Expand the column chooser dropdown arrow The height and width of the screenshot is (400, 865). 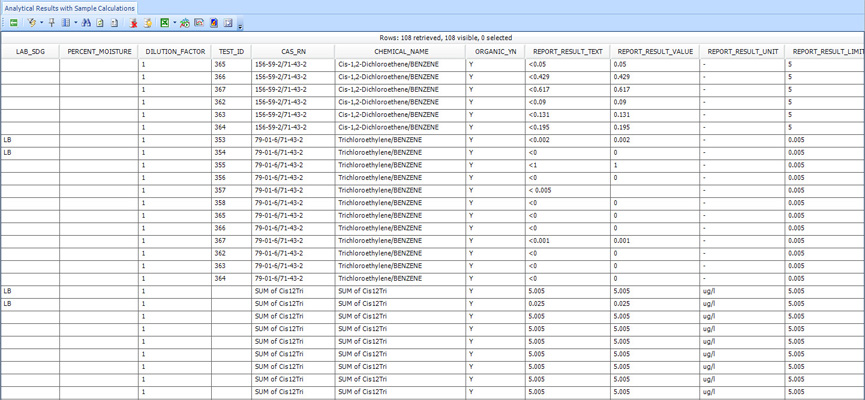pos(76,23)
